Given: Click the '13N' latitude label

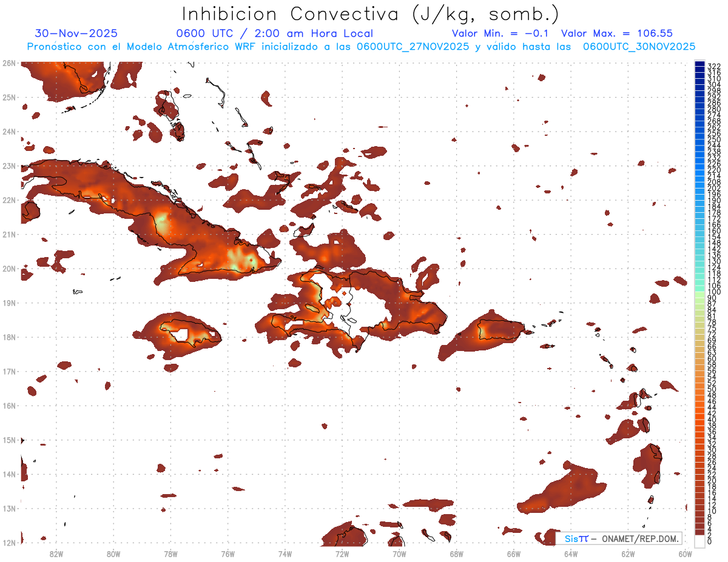Looking at the screenshot, I should point(8,508).
